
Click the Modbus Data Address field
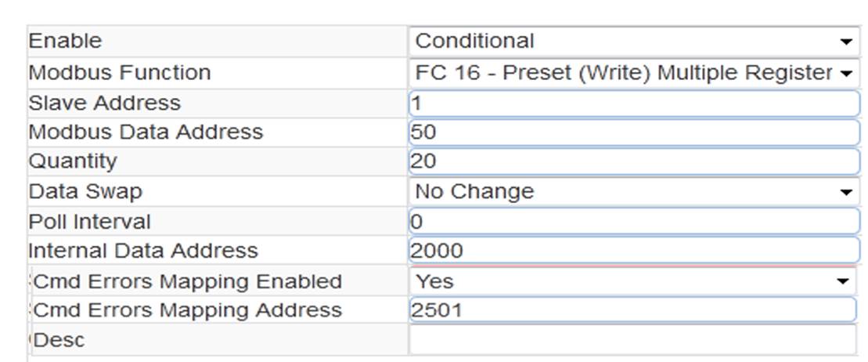tap(634, 132)
